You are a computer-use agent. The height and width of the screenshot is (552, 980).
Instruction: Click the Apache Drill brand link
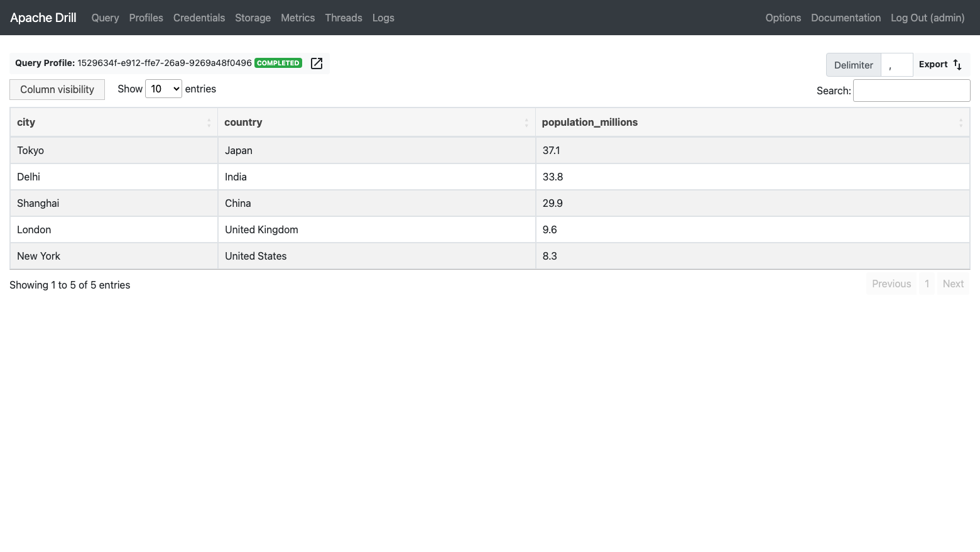pos(43,18)
